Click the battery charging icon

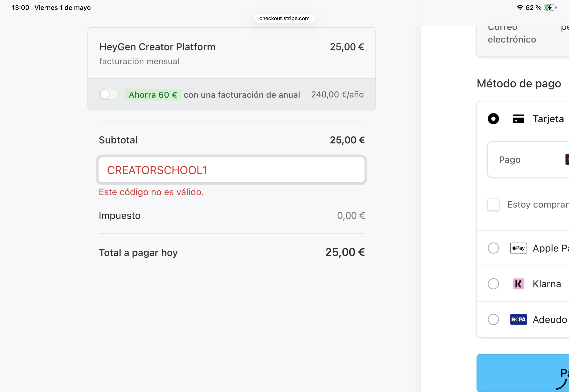click(x=550, y=8)
